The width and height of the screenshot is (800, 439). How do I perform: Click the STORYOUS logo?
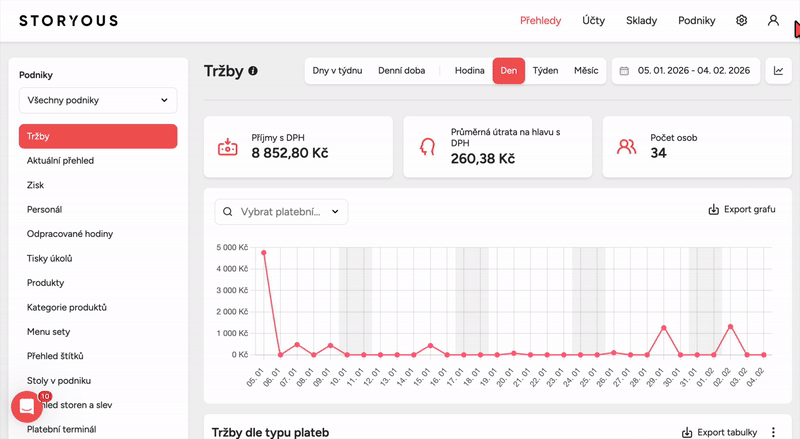[x=66, y=20]
